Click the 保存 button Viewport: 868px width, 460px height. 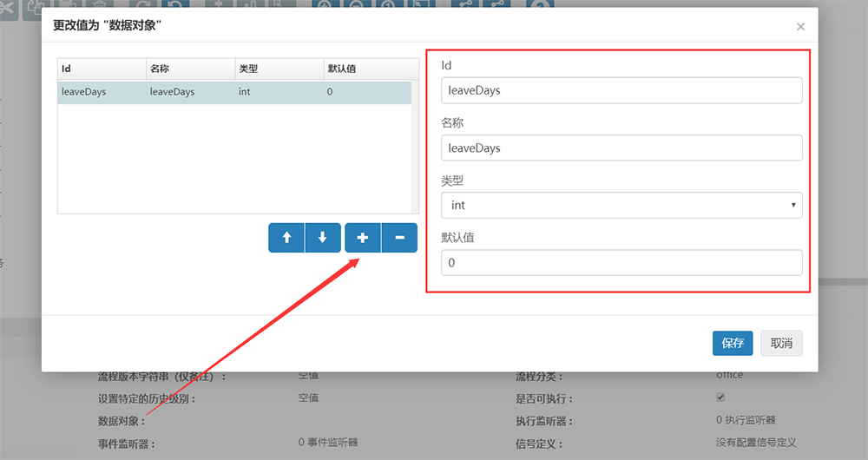tap(733, 343)
